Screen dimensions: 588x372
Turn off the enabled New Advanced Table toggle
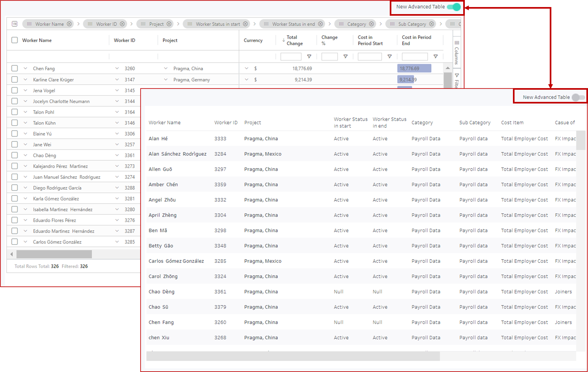[454, 7]
